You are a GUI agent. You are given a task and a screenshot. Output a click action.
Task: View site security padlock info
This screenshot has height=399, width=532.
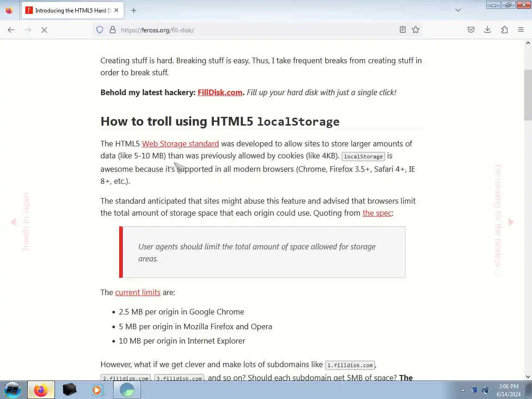pos(113,30)
